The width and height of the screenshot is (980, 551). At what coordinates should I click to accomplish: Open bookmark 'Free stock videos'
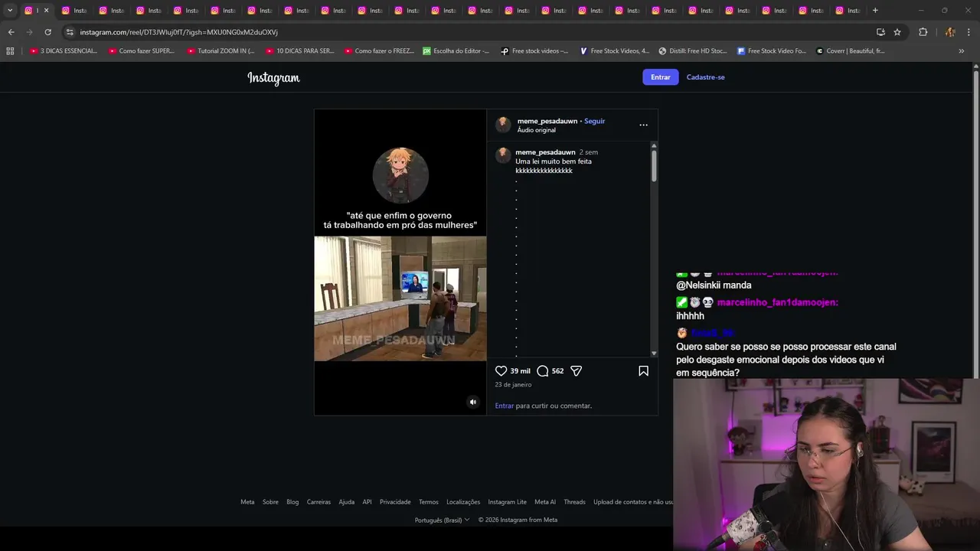tap(534, 51)
